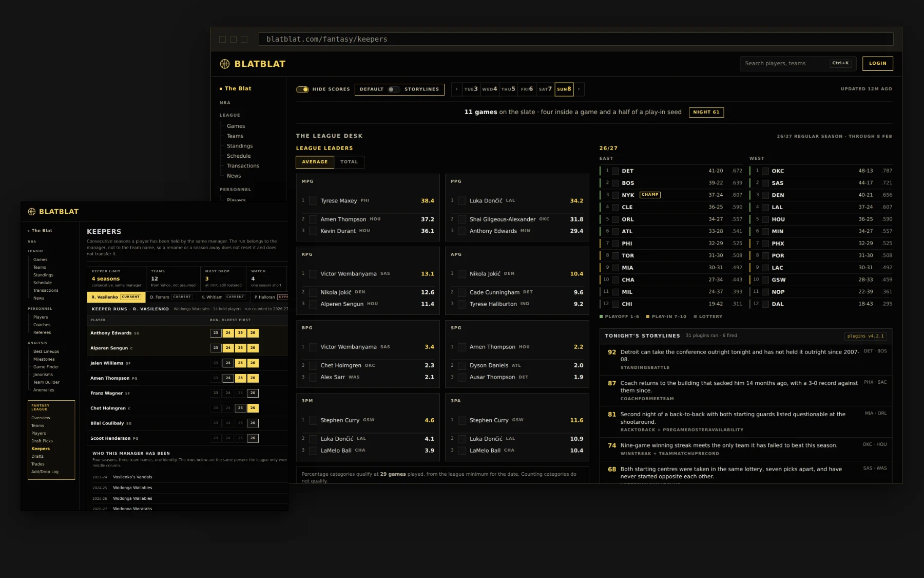This screenshot has height=578, width=924.
Task: Click the GSW team logo in West standings
Action: pyautogui.click(x=765, y=280)
